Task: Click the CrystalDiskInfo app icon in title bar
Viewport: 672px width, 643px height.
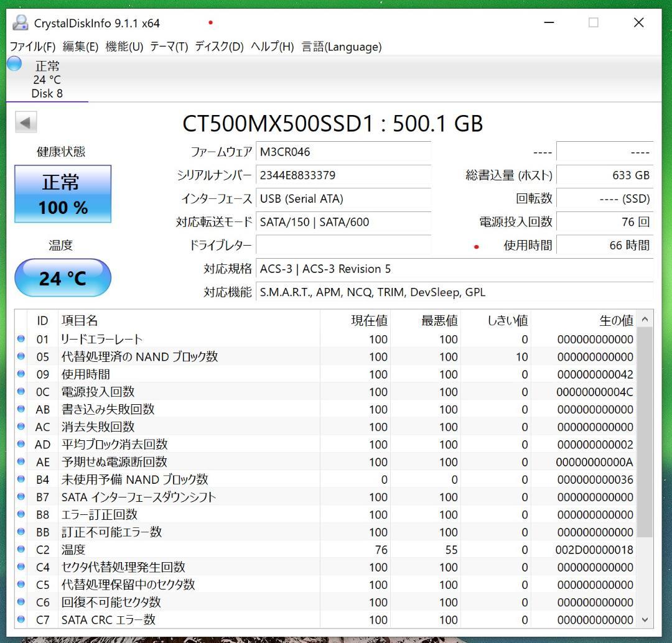Action: point(20,23)
